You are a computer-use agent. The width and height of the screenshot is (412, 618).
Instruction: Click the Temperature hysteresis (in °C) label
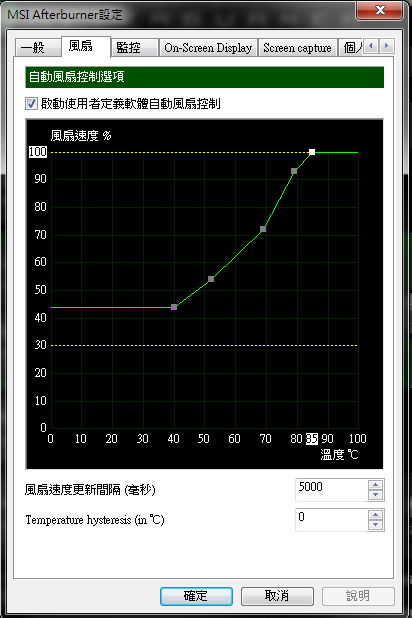(x=95, y=520)
